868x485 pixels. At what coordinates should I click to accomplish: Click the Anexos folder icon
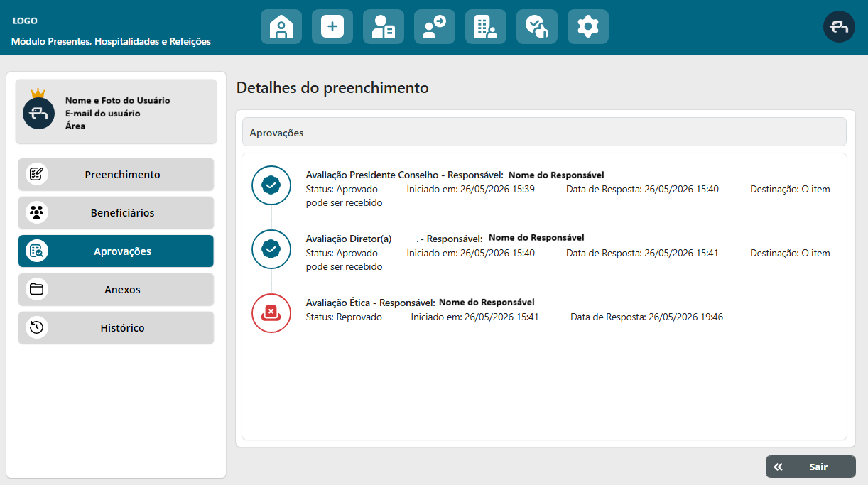pos(37,290)
